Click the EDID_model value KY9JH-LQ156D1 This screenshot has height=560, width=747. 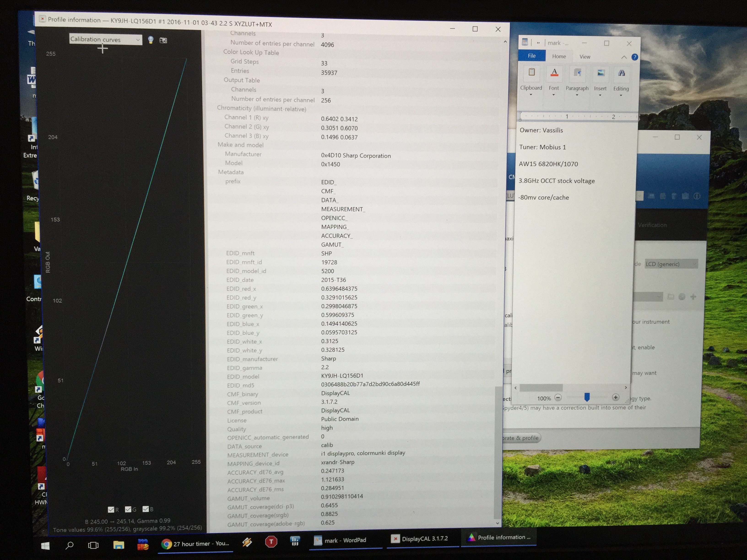point(342,376)
